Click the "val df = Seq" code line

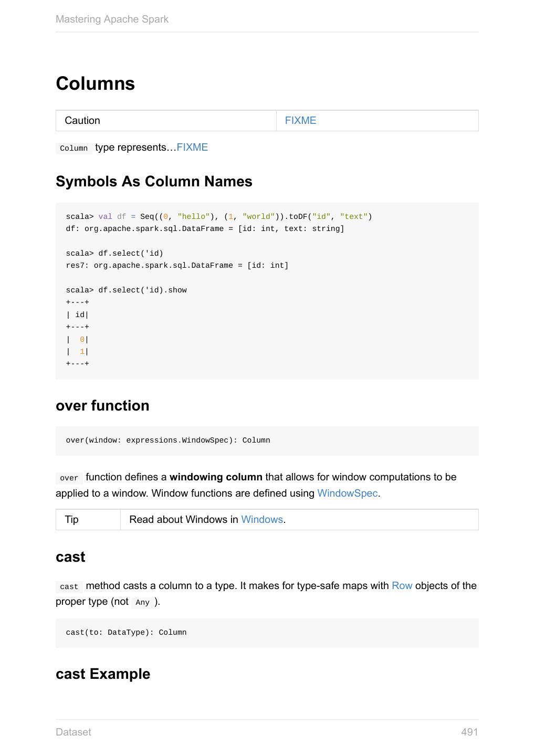point(219,217)
